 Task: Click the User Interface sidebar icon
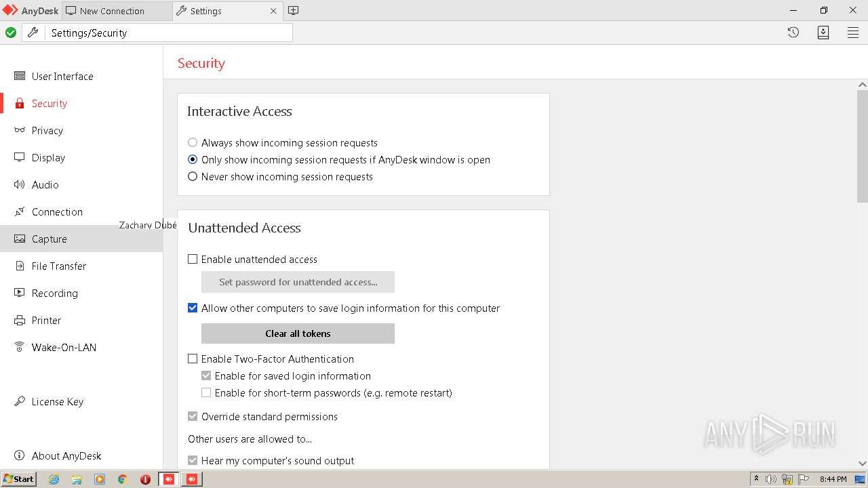pyautogui.click(x=20, y=76)
